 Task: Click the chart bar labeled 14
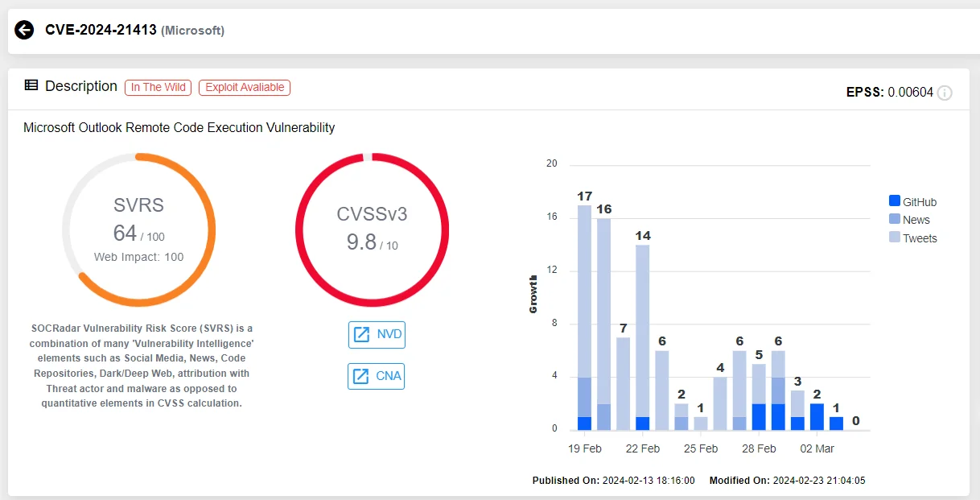tap(643, 337)
